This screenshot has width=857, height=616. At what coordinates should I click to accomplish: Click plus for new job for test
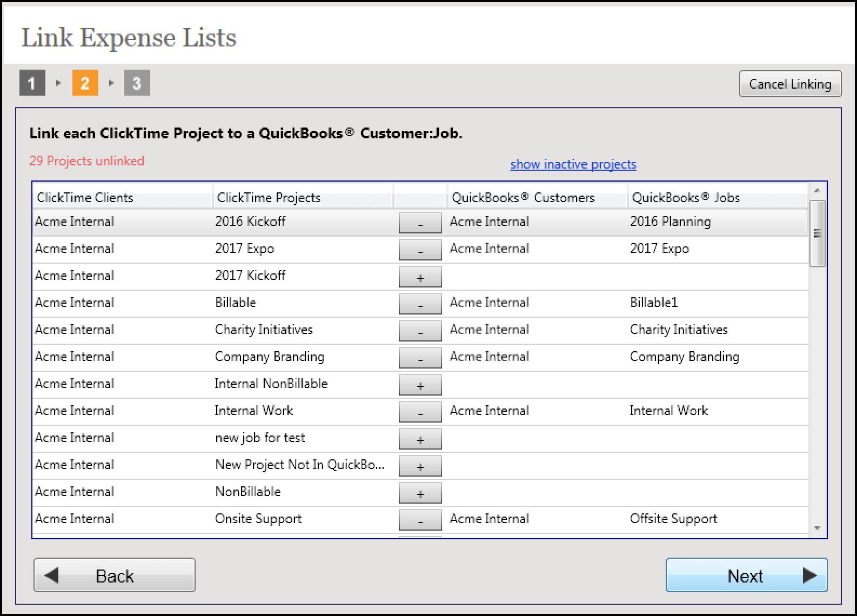click(420, 439)
